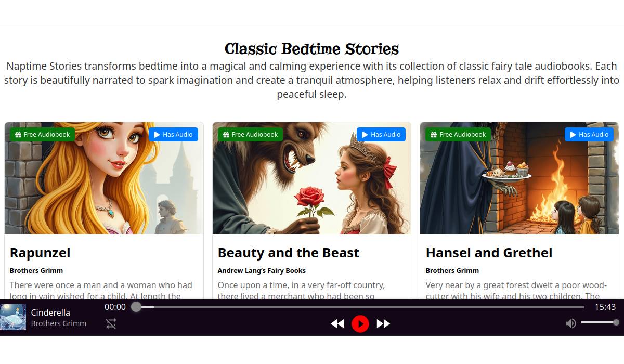Click Has Audio badge on Hansel and Grethel

click(589, 135)
